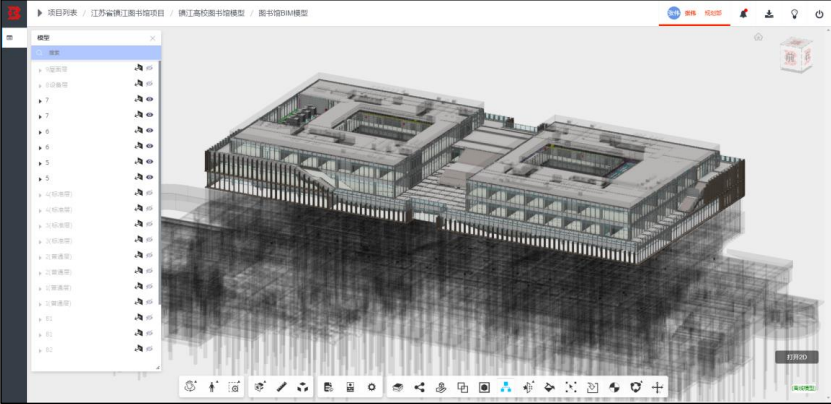Screen dimensions: 831x404
Task: Click the rotate sheet icon in toolbar
Action: 593,388
